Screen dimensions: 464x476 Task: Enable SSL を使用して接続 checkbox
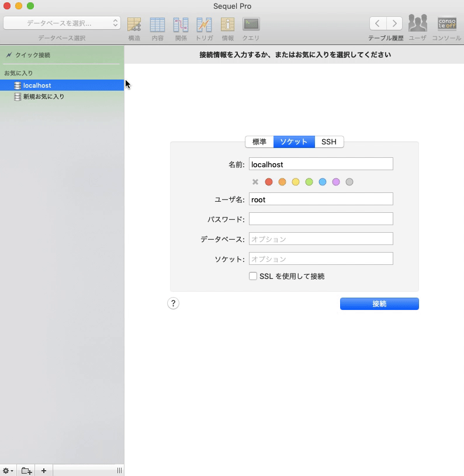253,276
